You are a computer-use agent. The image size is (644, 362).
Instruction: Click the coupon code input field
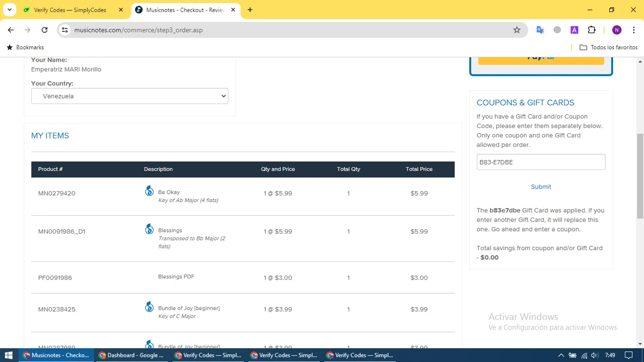tap(541, 162)
